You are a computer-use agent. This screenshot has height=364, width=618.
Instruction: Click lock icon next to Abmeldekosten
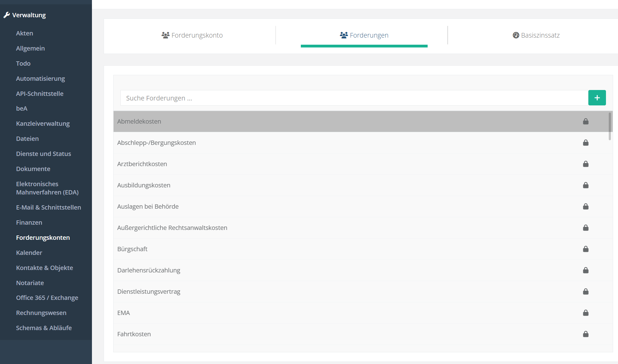pos(586,121)
